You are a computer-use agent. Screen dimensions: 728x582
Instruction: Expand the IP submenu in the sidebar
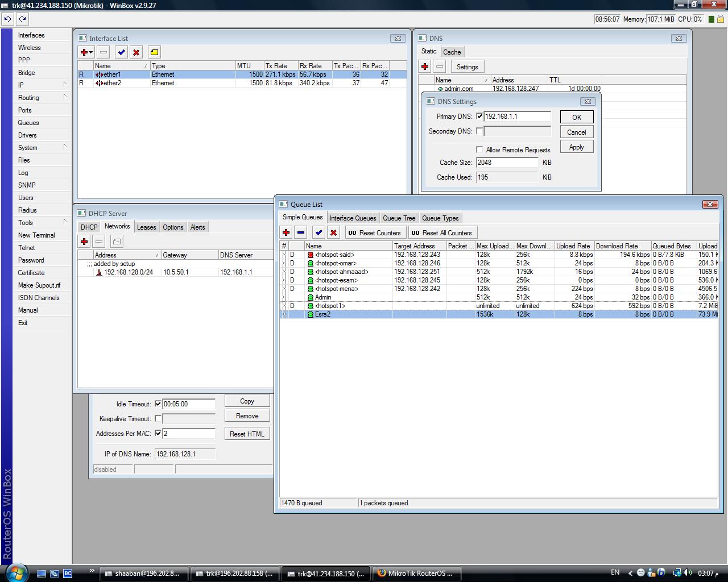[20, 85]
